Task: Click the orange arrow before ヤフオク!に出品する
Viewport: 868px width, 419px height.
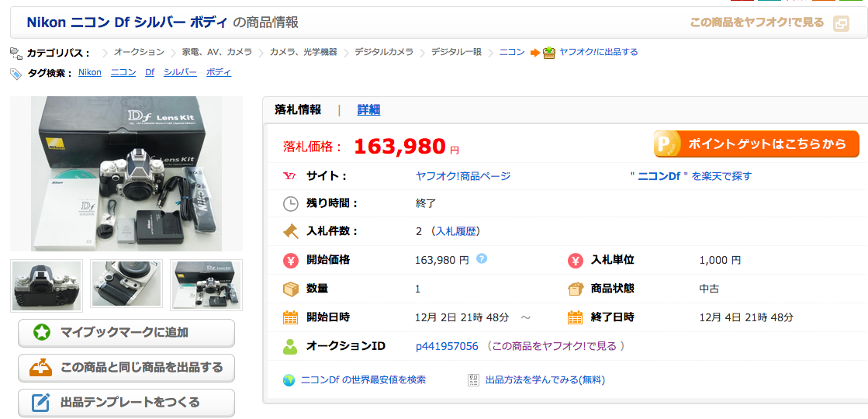Action: (534, 53)
